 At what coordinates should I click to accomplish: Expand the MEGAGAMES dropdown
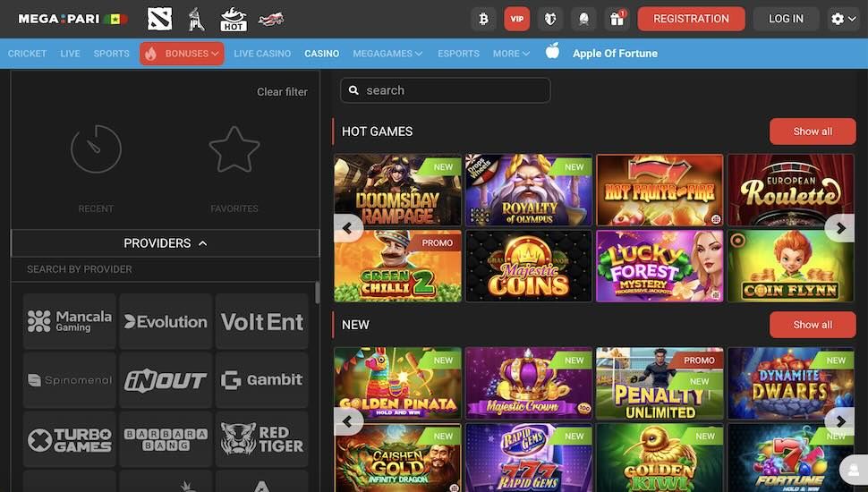click(387, 54)
